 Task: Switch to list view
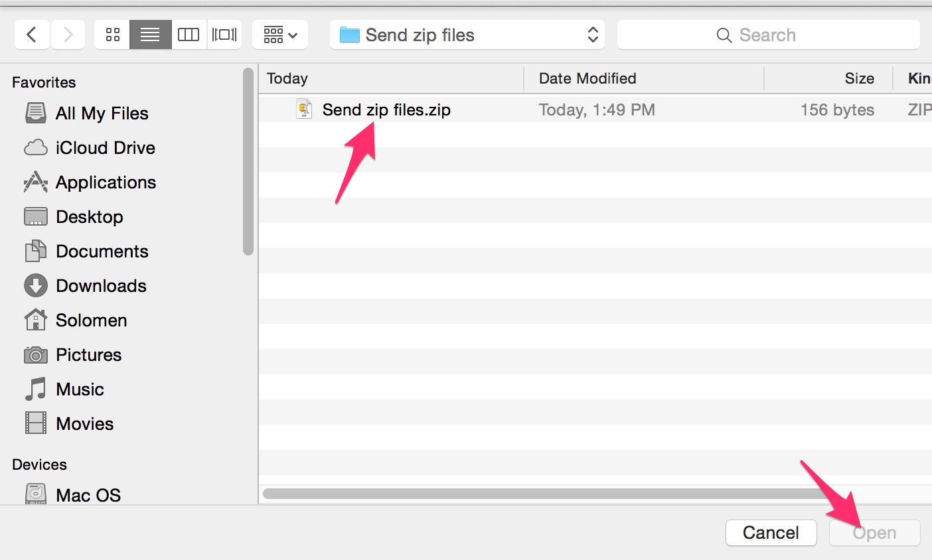(x=150, y=35)
